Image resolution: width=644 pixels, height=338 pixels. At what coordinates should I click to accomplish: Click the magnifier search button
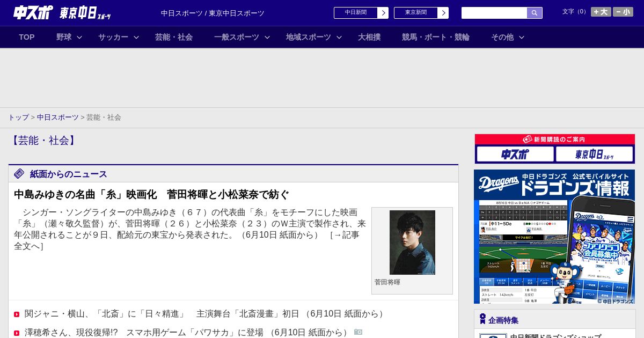535,13
